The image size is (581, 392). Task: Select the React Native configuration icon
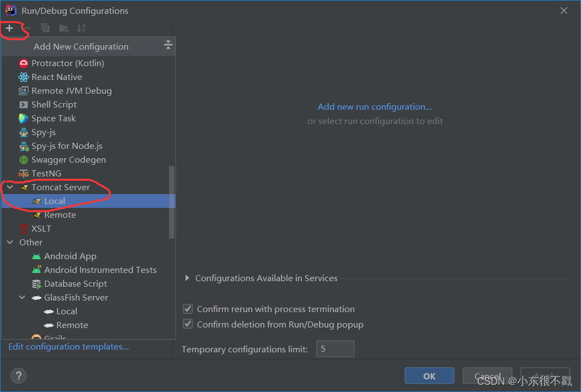point(24,77)
